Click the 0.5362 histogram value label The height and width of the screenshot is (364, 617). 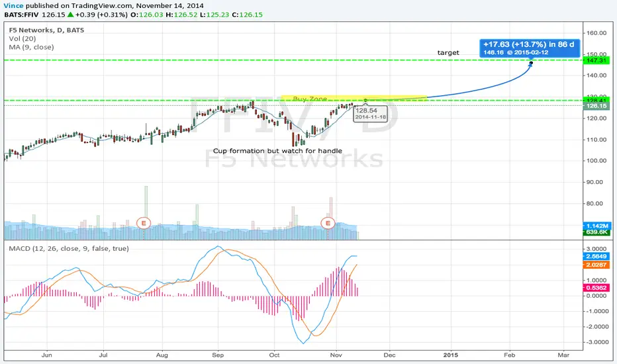coord(596,288)
